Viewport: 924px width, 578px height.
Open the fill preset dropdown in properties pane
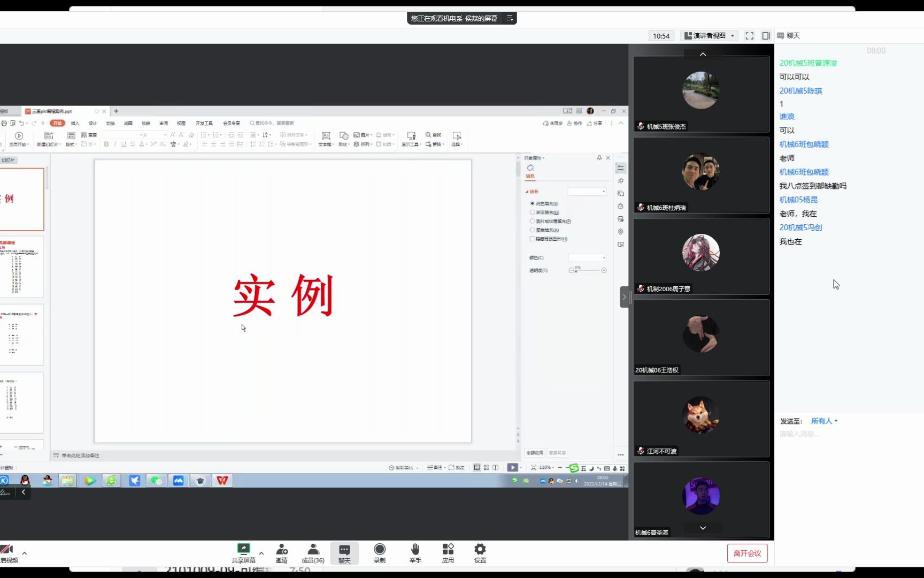pyautogui.click(x=587, y=192)
